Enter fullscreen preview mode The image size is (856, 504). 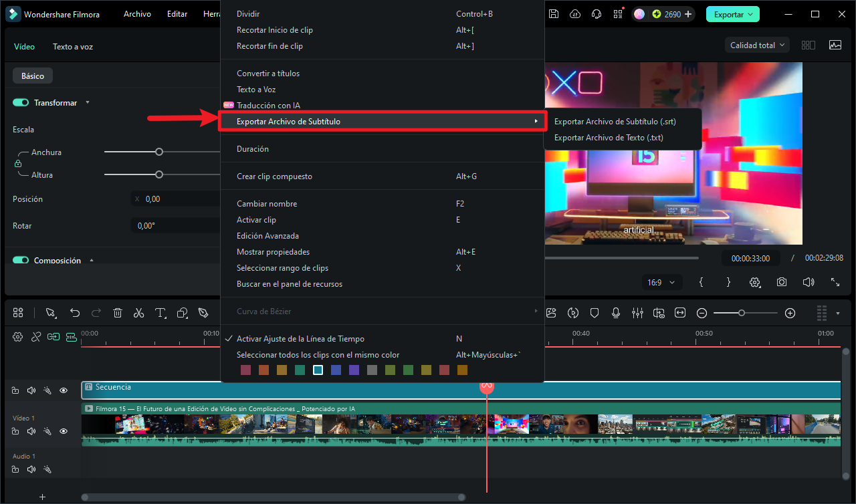point(835,282)
